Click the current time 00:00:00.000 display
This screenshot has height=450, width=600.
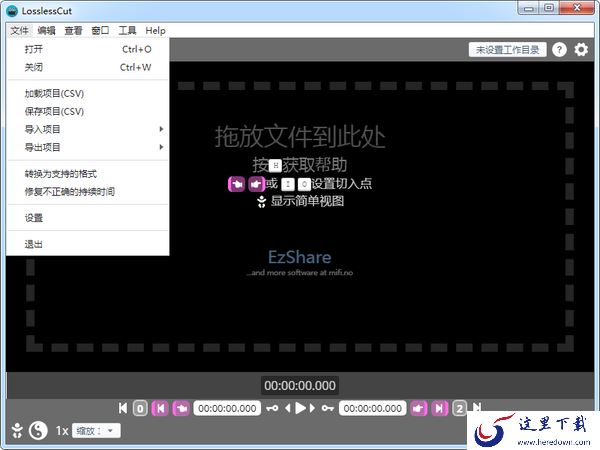tap(300, 385)
